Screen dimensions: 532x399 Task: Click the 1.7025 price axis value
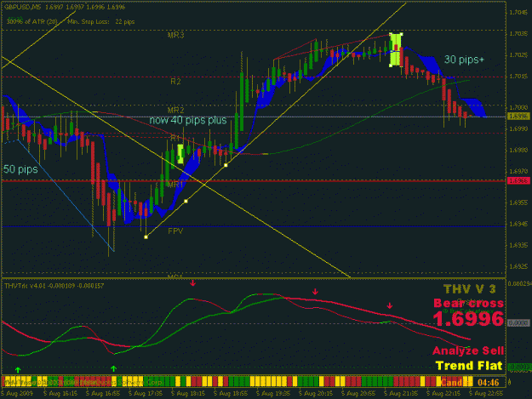coord(518,55)
